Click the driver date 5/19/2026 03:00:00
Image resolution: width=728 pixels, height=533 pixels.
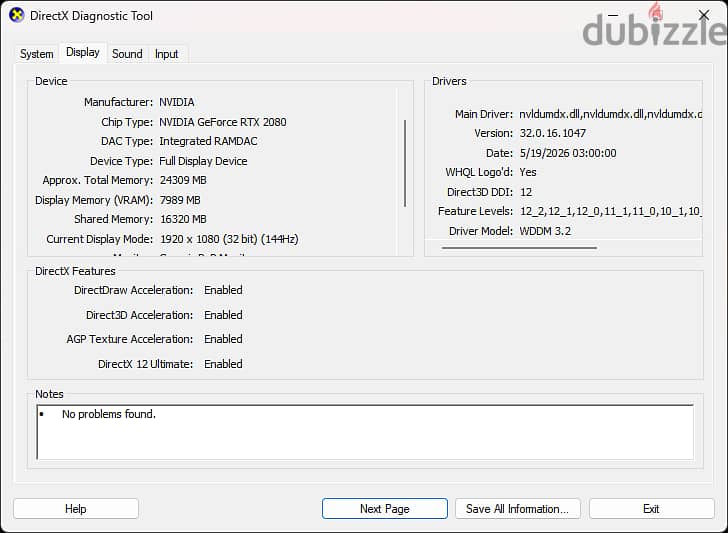[568, 153]
